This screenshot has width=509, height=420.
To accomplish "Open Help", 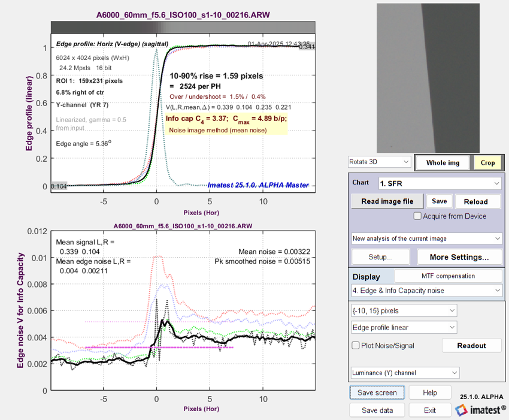I will tap(430, 392).
